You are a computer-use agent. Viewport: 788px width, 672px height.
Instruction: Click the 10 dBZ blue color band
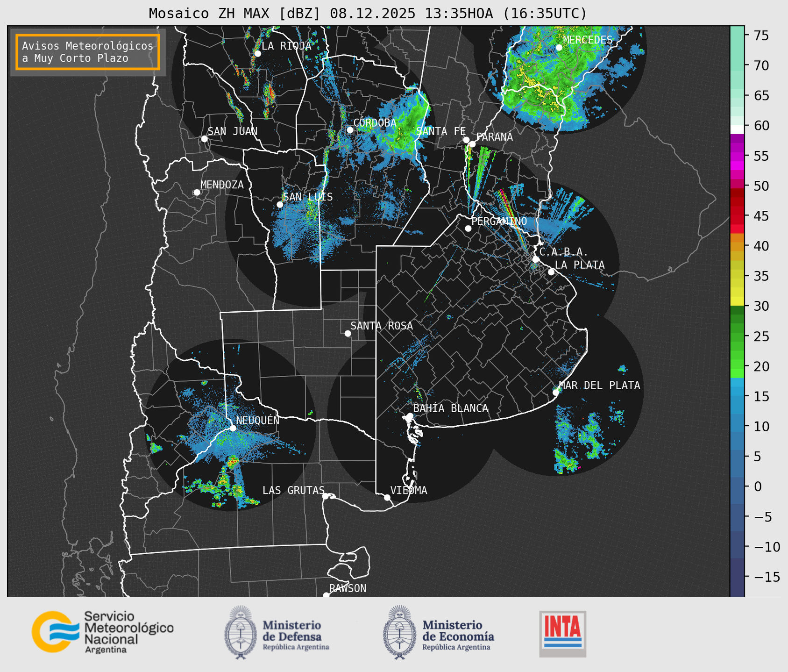(737, 427)
